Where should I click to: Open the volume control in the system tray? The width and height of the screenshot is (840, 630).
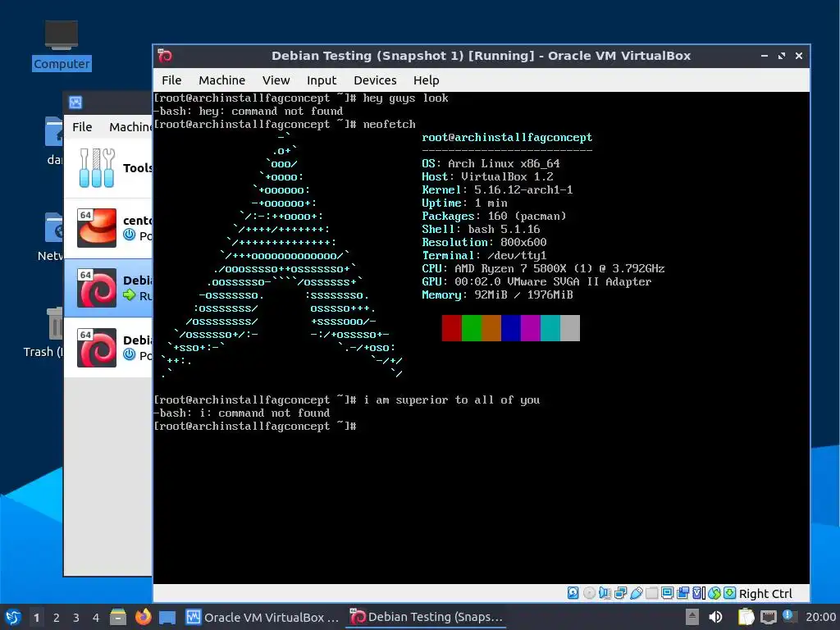(x=715, y=617)
